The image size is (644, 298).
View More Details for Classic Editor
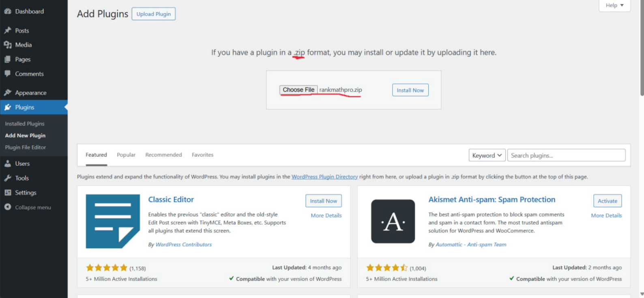326,215
